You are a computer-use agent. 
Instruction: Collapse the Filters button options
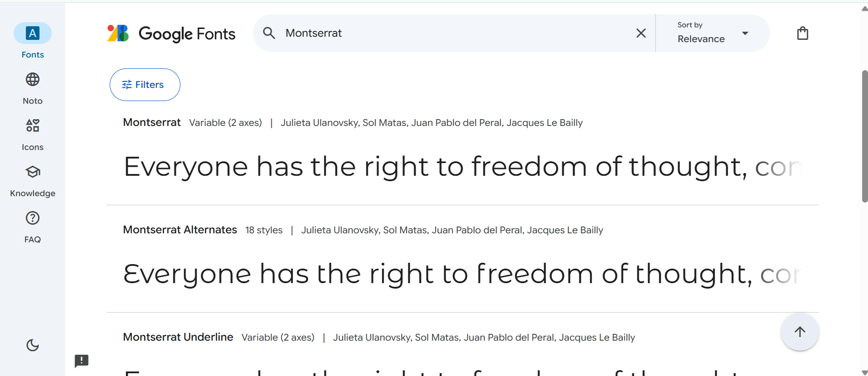(x=145, y=84)
